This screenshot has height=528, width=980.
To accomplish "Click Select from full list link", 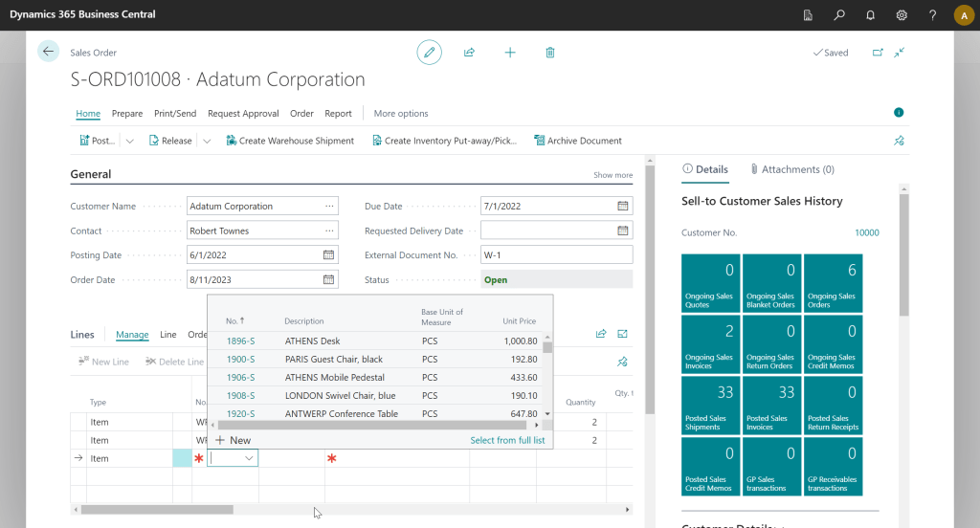I will click(507, 440).
